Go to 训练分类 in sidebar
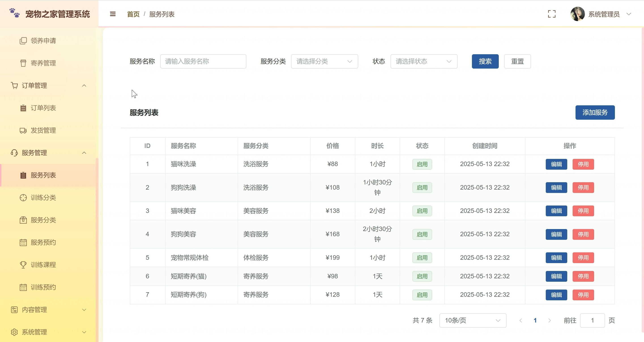The height and width of the screenshot is (342, 644). pos(43,197)
